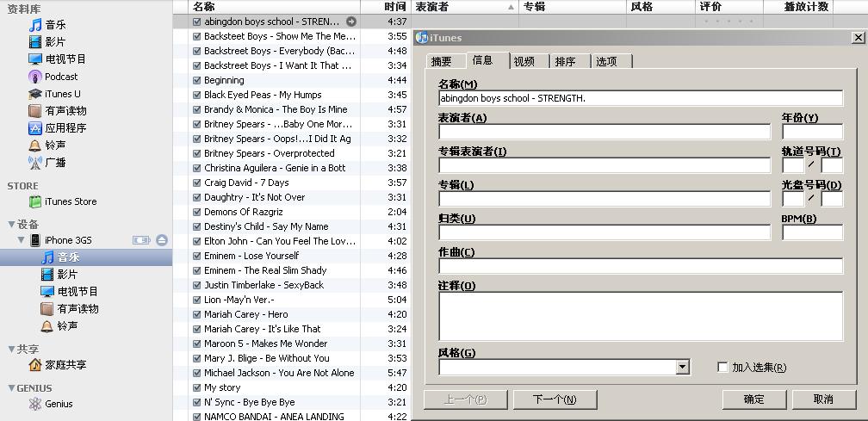Open the Genius icon in sidebar

[35, 404]
